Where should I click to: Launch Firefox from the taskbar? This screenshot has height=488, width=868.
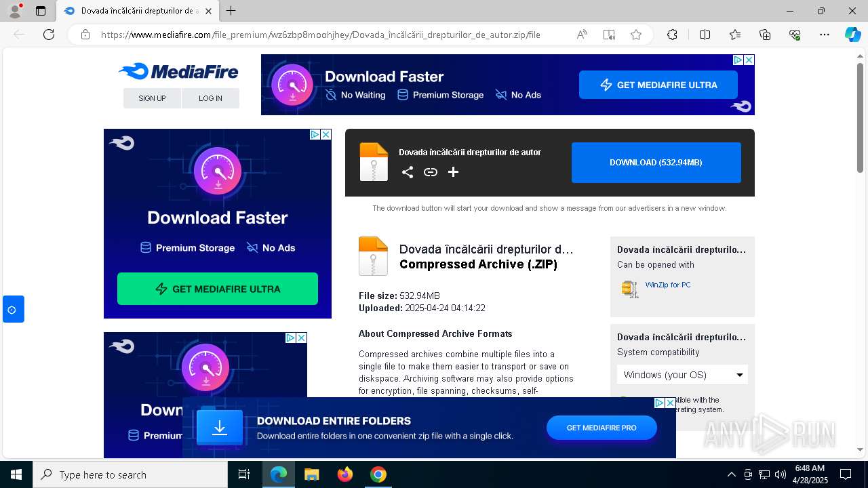tap(345, 474)
